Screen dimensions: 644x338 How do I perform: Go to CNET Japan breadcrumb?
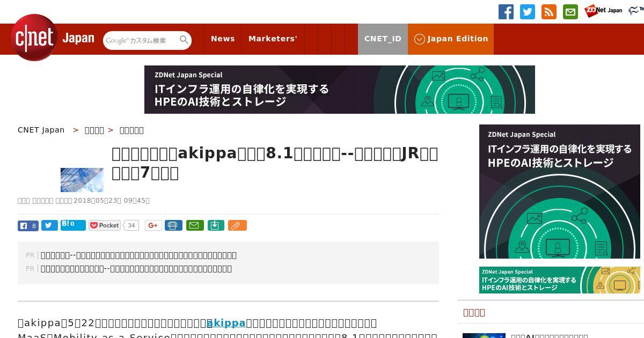(41, 130)
